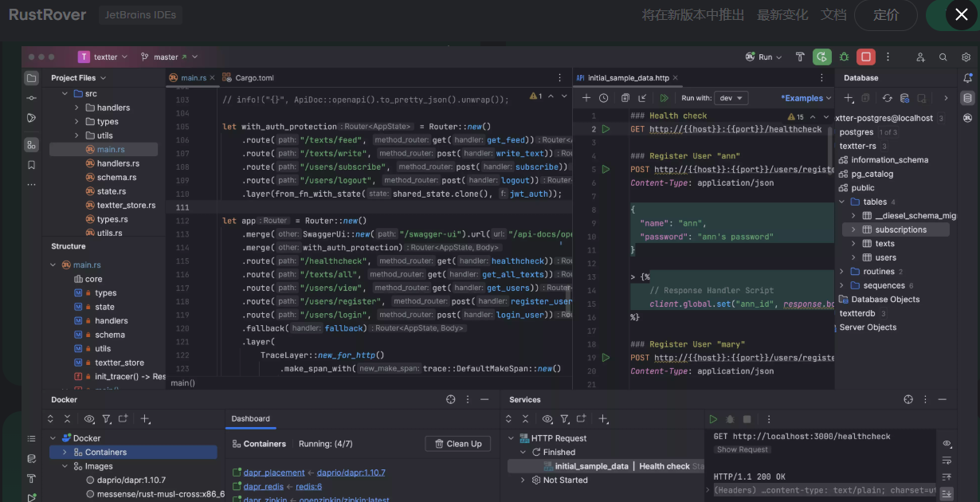Viewport: 980px width, 502px height.
Task: Click the Build hammer icon in toolbar
Action: 800,57
